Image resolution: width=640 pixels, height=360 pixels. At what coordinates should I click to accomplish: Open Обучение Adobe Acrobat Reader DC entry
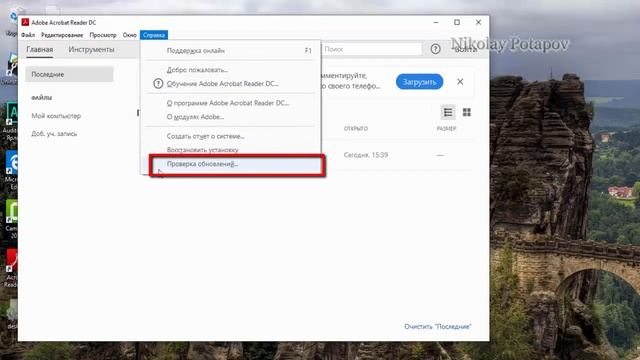(231, 84)
